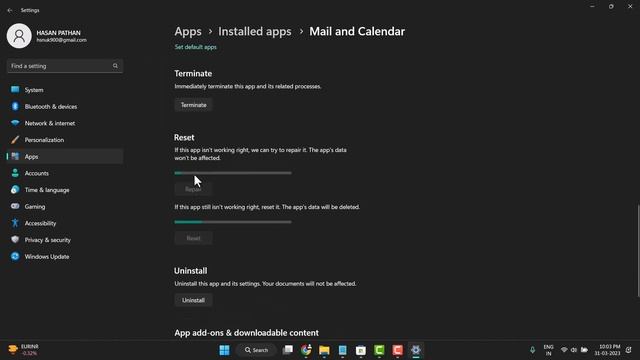Open Chrome from the taskbar
640x360 pixels.
pyautogui.click(x=306, y=350)
